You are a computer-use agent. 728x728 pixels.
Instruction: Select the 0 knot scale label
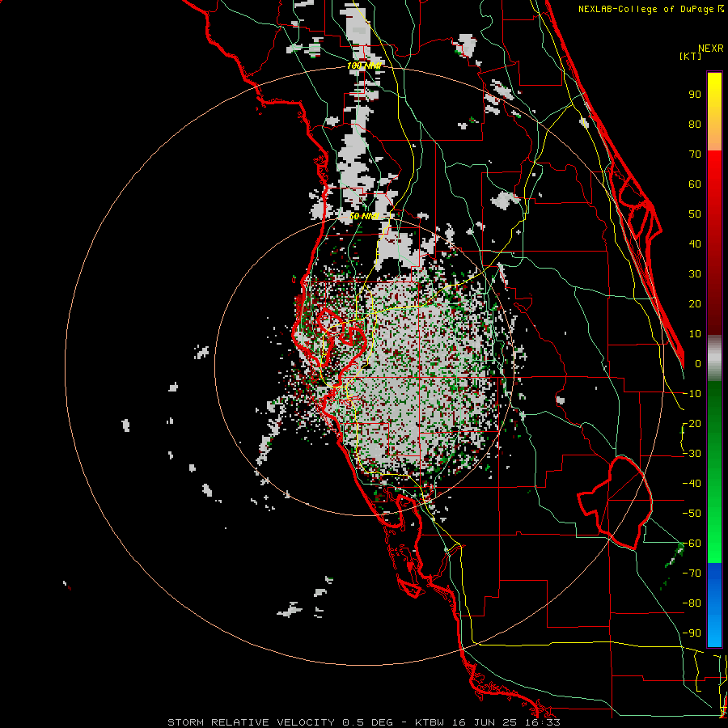(x=698, y=364)
